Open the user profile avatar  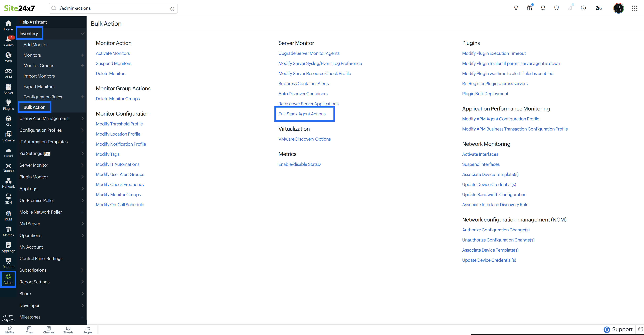click(x=618, y=8)
